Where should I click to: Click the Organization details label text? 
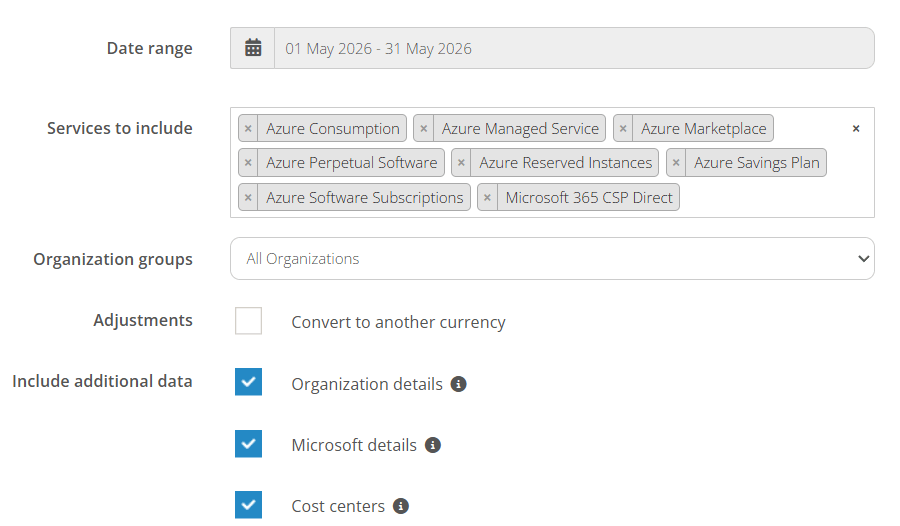click(x=367, y=384)
